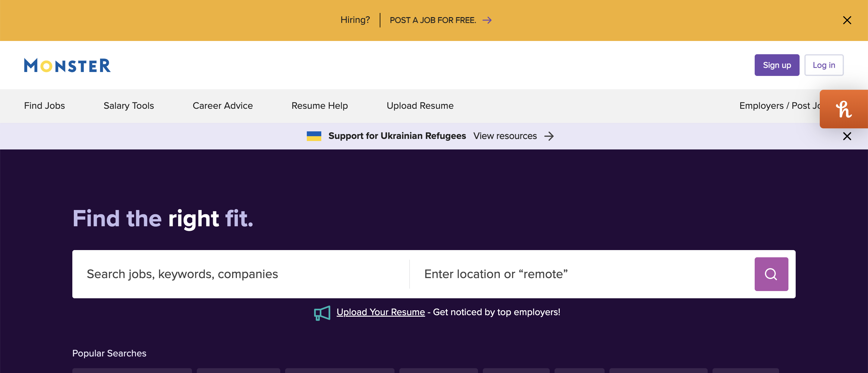Click the orange Honey extension icon
The width and height of the screenshot is (868, 373).
pos(844,109)
